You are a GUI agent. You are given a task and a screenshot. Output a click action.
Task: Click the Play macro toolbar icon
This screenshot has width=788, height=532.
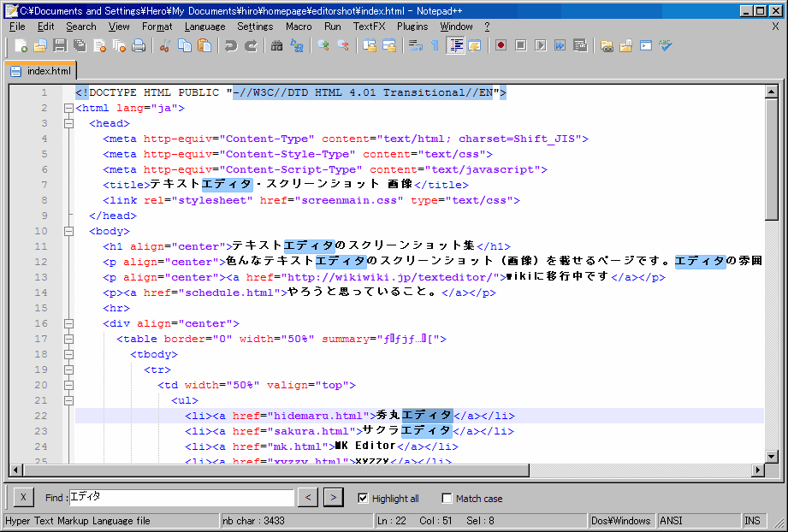541,45
